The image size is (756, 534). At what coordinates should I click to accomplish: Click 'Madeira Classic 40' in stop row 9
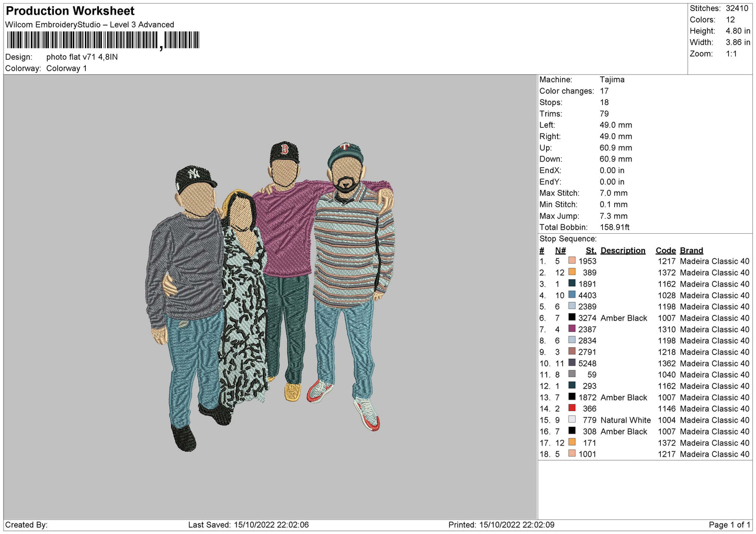[x=715, y=352]
